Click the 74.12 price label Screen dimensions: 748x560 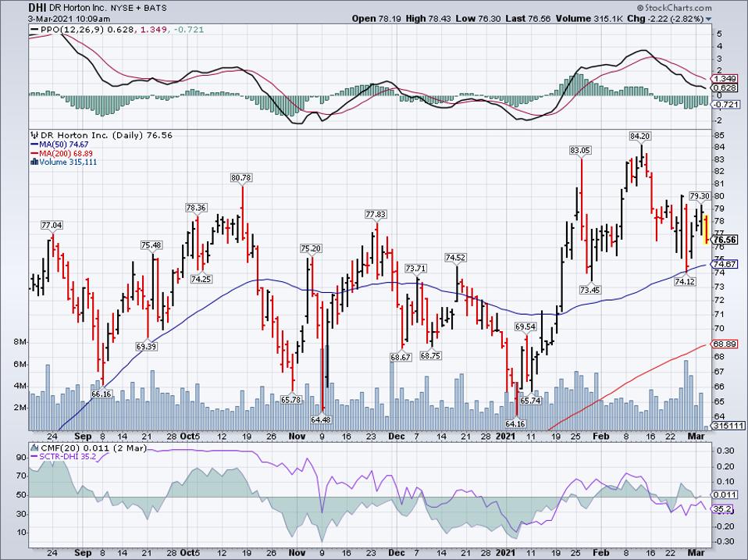click(x=685, y=282)
